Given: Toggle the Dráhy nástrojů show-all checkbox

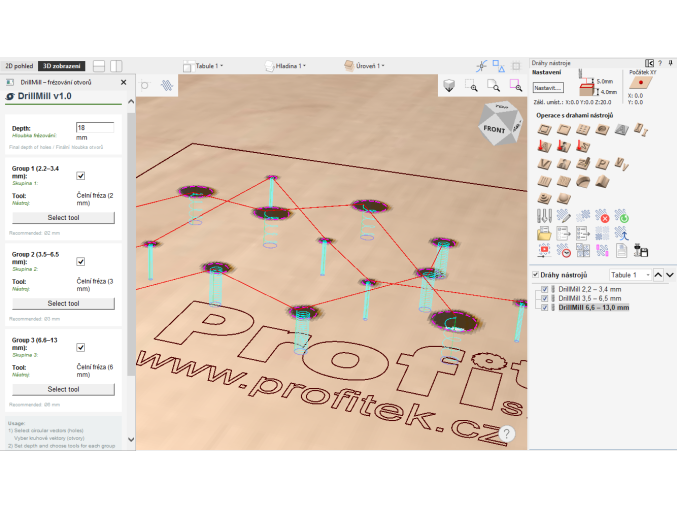Looking at the screenshot, I should coord(535,275).
